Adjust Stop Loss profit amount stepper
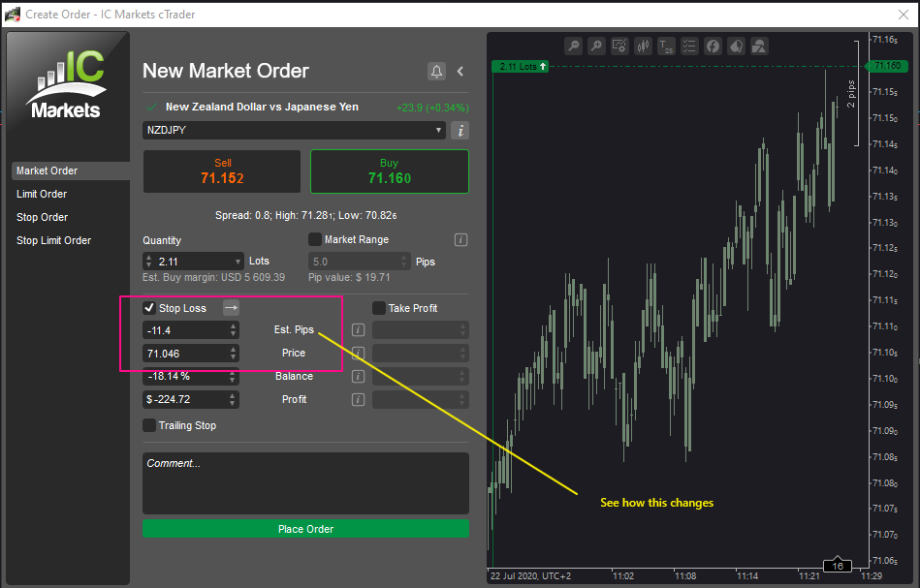The width and height of the screenshot is (920, 588). [x=233, y=400]
